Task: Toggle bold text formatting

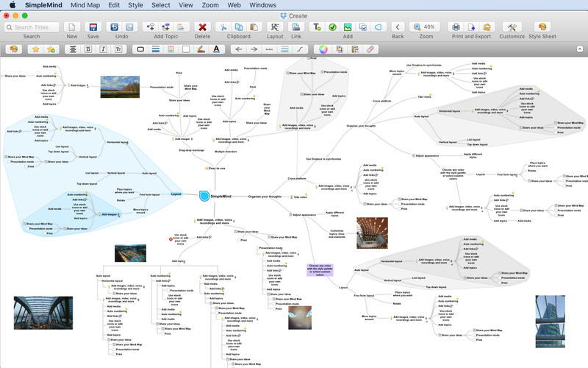Action: [x=87, y=49]
